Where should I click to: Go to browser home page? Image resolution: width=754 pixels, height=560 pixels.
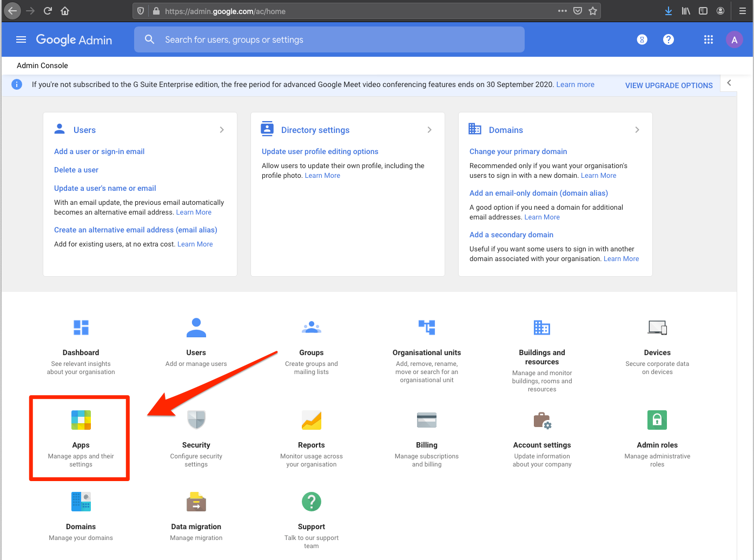tap(65, 11)
